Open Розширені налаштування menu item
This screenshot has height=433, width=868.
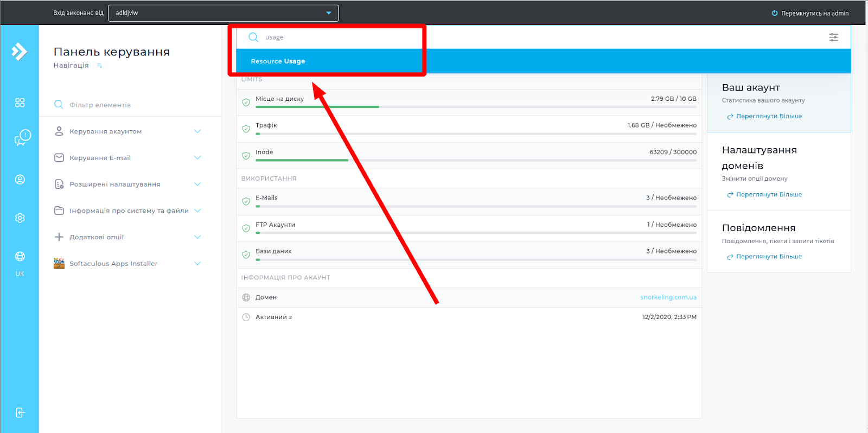pyautogui.click(x=115, y=184)
